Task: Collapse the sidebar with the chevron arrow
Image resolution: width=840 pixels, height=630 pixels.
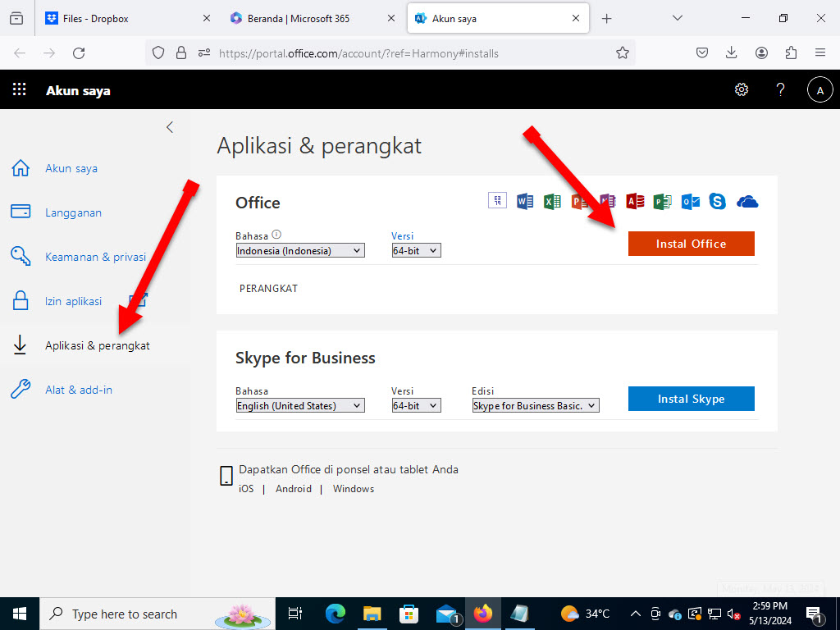Action: coord(169,127)
